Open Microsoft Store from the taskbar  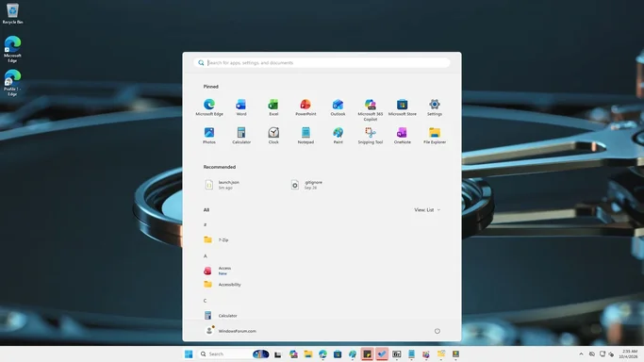coord(338,354)
